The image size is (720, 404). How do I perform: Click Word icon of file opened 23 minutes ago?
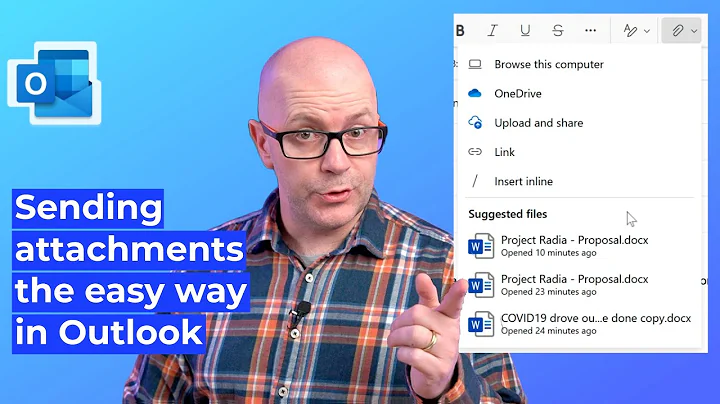(481, 286)
